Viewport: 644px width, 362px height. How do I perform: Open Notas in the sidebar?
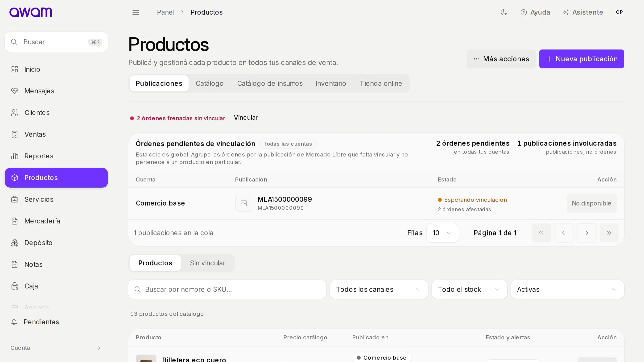(x=56, y=264)
